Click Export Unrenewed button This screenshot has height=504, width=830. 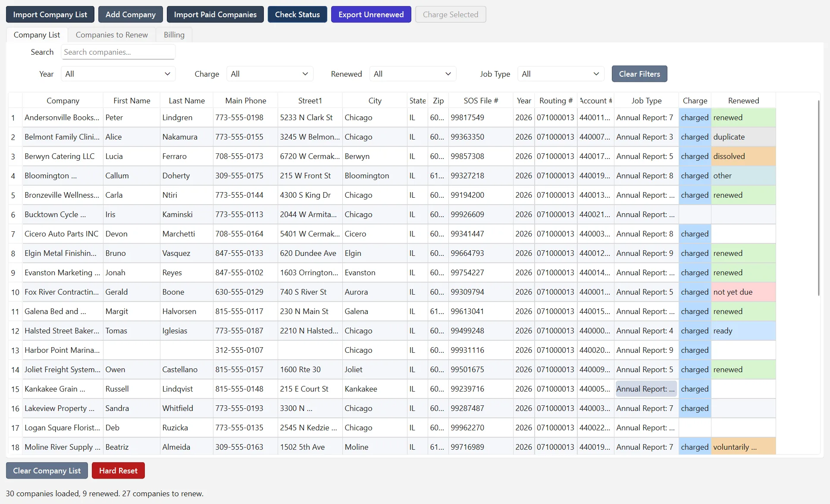point(371,14)
